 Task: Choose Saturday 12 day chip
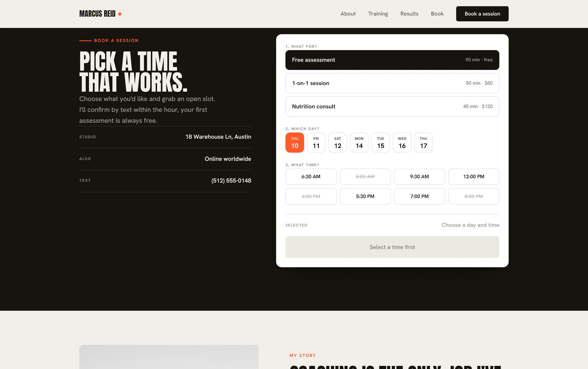(338, 143)
